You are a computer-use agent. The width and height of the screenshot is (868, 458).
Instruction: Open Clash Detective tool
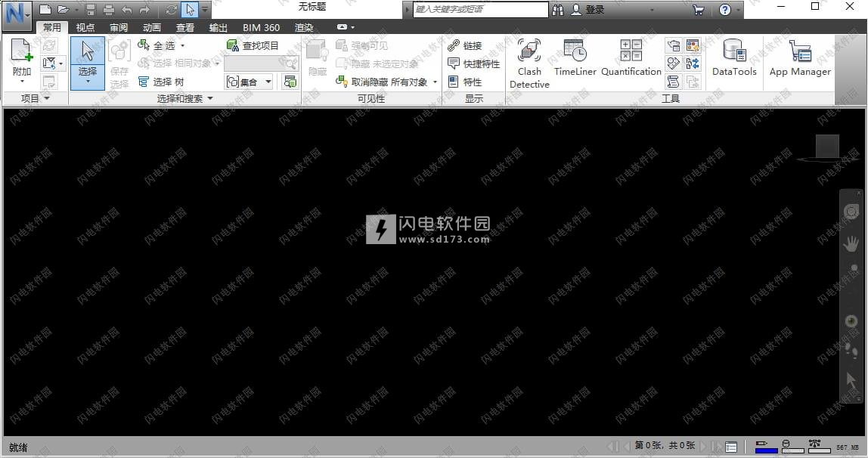coord(529,63)
